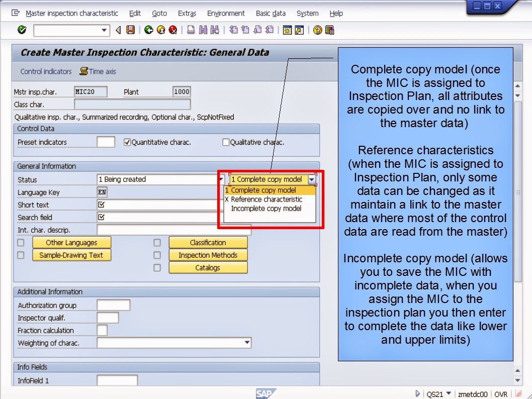Click the Control indicators button

[x=45, y=71]
